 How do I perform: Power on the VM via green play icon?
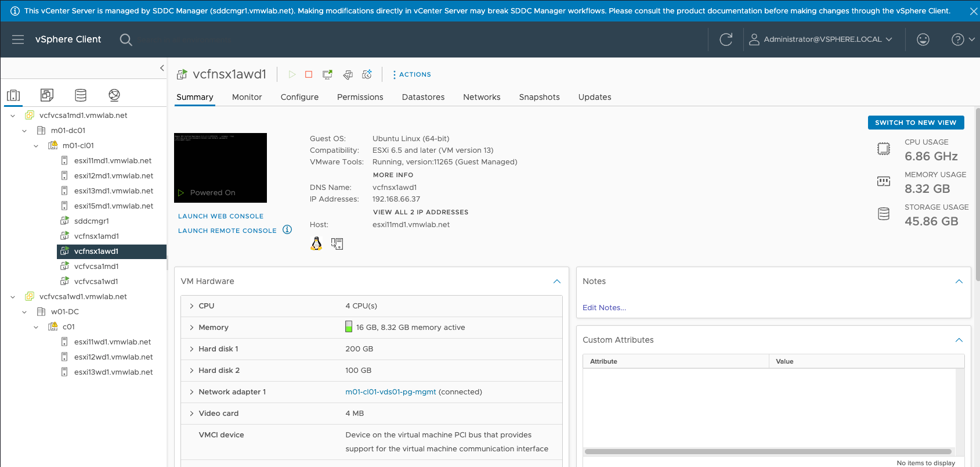click(292, 74)
